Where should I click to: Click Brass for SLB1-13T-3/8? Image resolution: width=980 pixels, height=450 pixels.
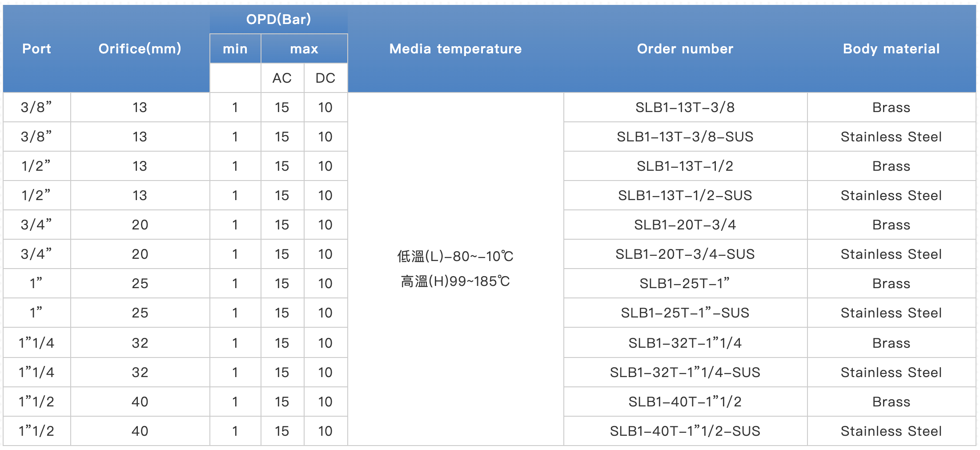coord(892,108)
